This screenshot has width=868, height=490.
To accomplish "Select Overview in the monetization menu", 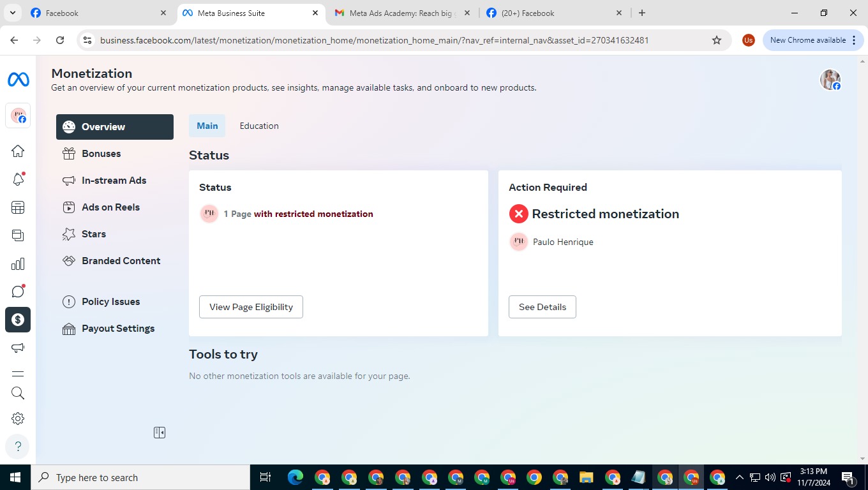I will [115, 126].
